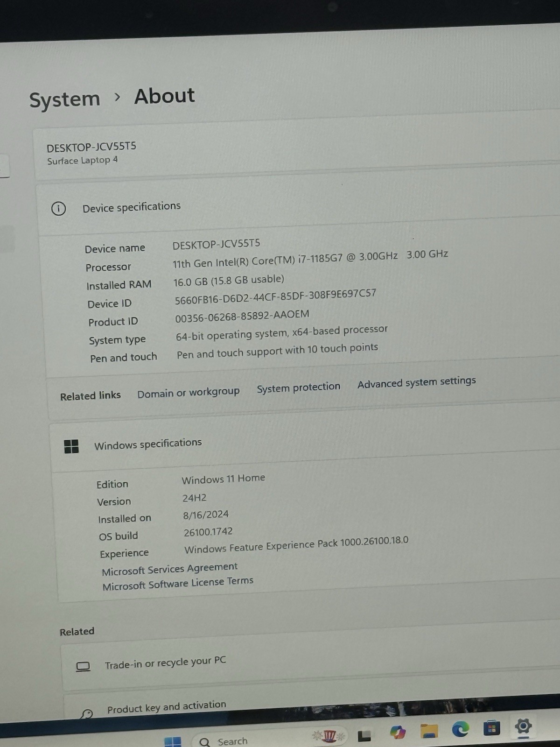Select the Processor value i7-1185G7
The width and height of the screenshot is (560, 747).
310,258
